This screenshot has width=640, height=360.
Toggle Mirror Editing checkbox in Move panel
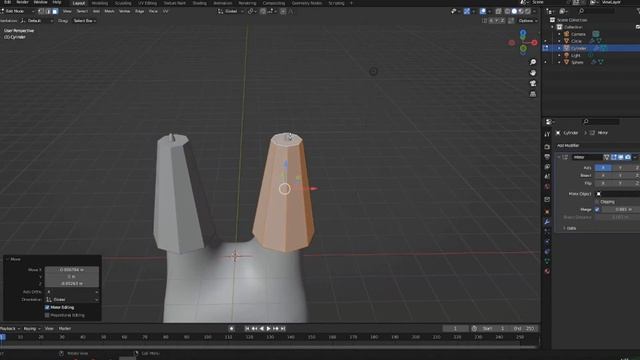point(47,307)
